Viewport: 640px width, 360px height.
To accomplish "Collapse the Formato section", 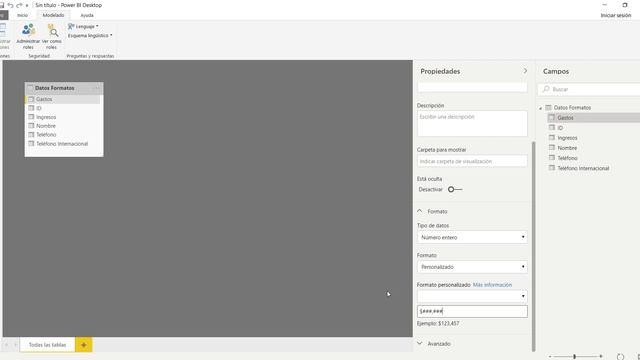I will point(420,211).
